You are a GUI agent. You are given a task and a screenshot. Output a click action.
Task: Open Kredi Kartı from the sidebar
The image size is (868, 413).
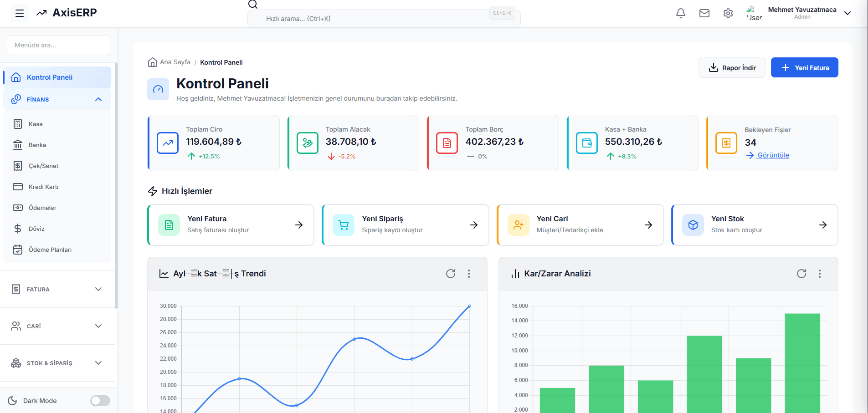[x=43, y=187]
